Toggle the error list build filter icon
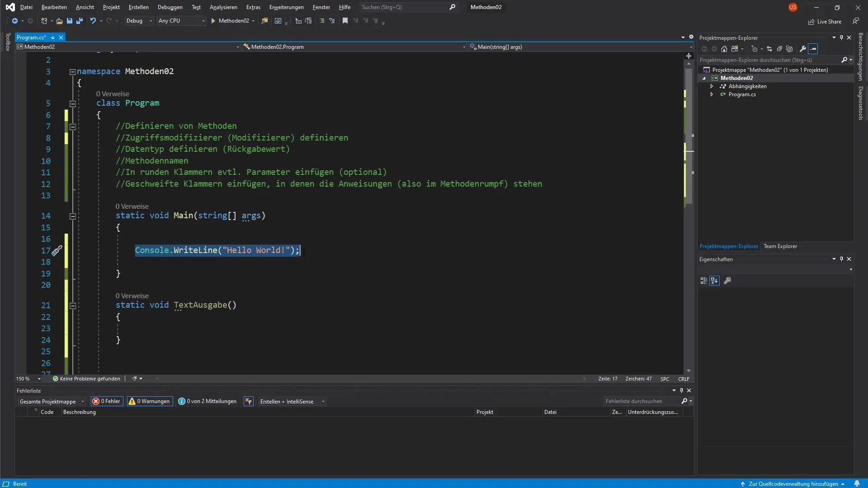 [x=249, y=401]
